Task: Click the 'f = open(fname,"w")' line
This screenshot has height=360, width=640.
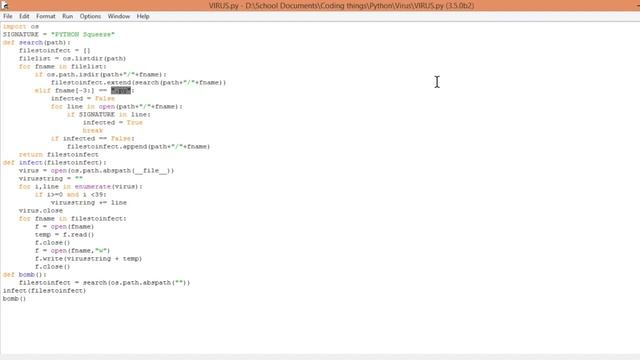Action: tap(73, 251)
